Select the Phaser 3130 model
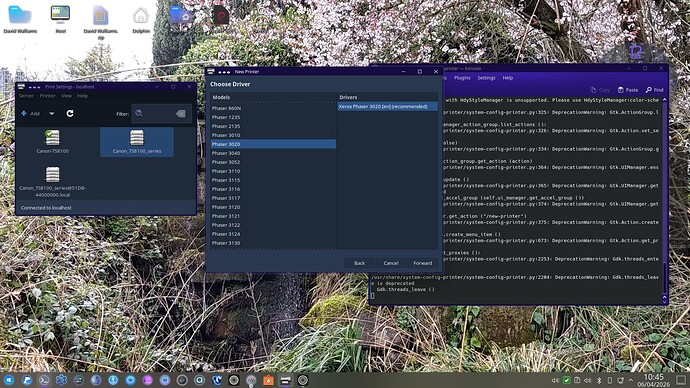Viewport: 690px width, 388px height. 273,243
